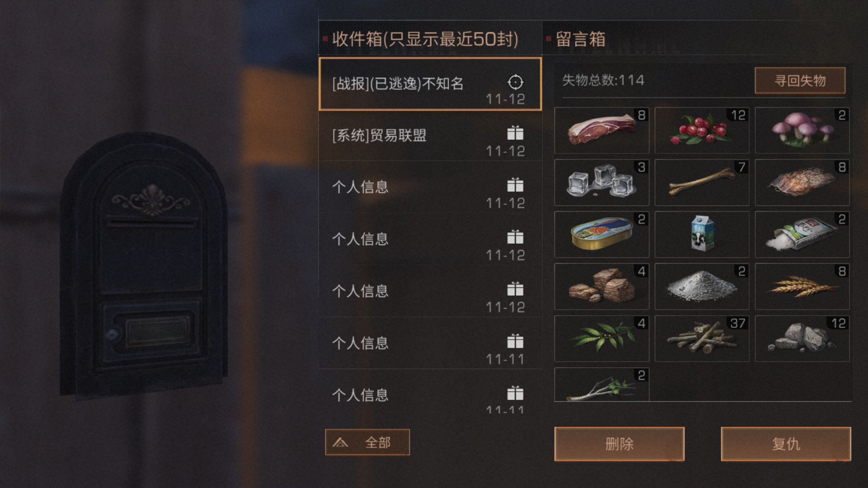
Task: Open the [战报](已逃逸)不知名 mail entry
Action: [430, 84]
